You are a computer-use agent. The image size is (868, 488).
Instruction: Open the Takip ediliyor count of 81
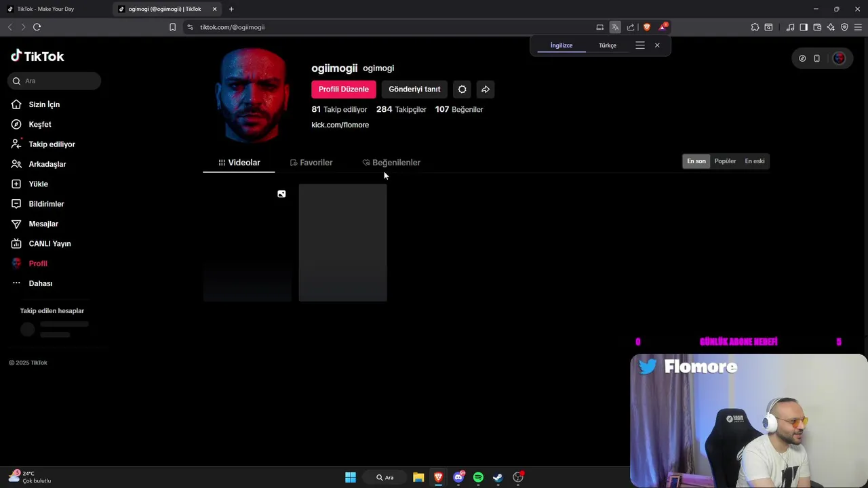tap(339, 109)
